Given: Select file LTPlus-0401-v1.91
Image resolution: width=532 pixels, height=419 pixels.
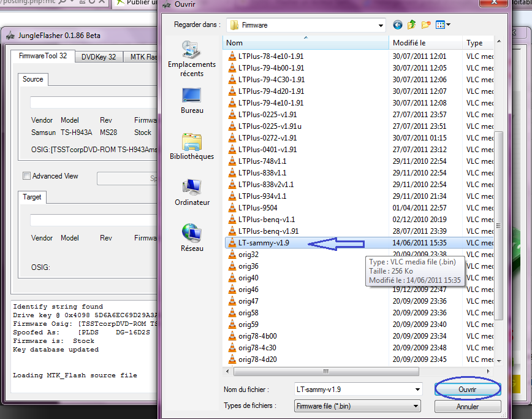Looking at the screenshot, I should tap(267, 150).
